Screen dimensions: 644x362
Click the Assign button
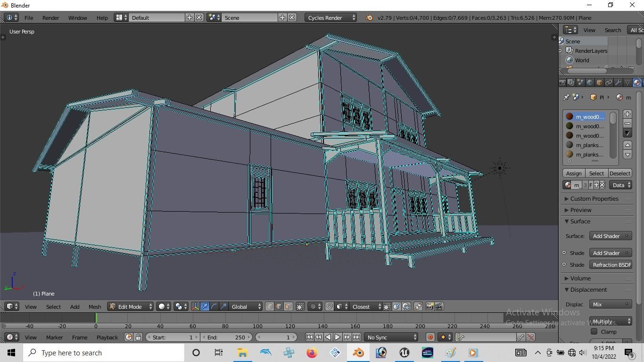click(574, 173)
